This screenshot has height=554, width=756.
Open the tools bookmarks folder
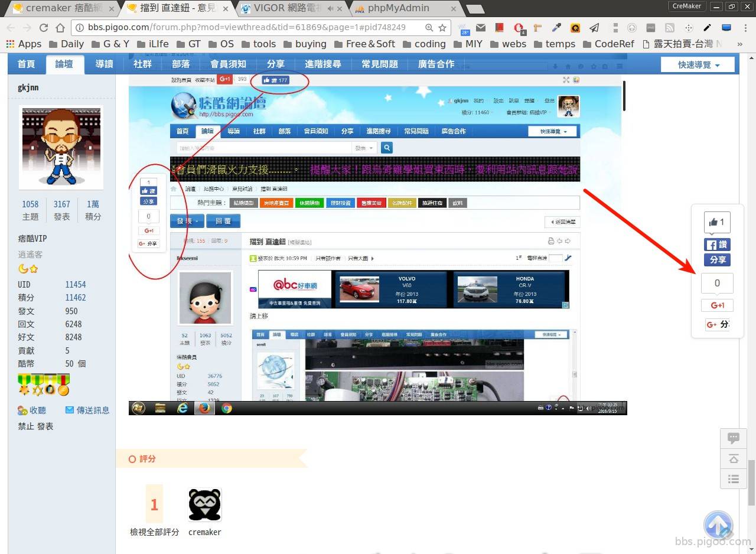[x=258, y=44]
